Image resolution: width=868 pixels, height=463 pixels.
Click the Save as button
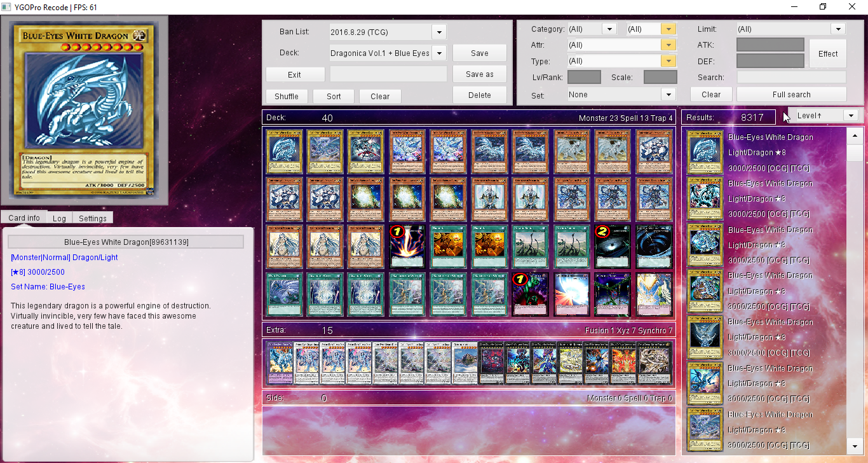click(480, 74)
